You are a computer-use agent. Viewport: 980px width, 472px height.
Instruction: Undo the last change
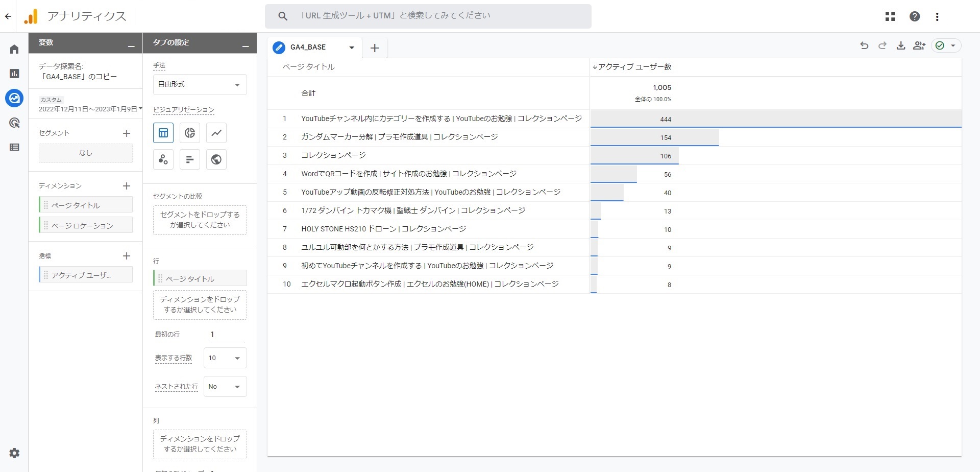864,45
